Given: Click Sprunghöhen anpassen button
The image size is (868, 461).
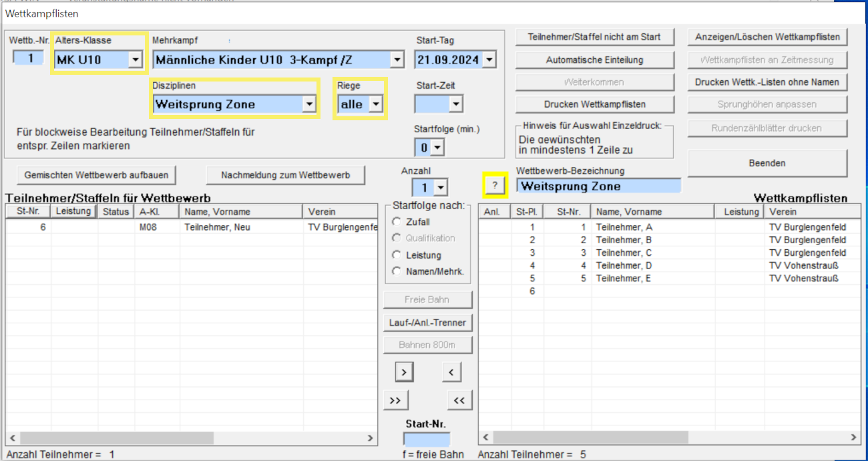Looking at the screenshot, I should coord(767,104).
